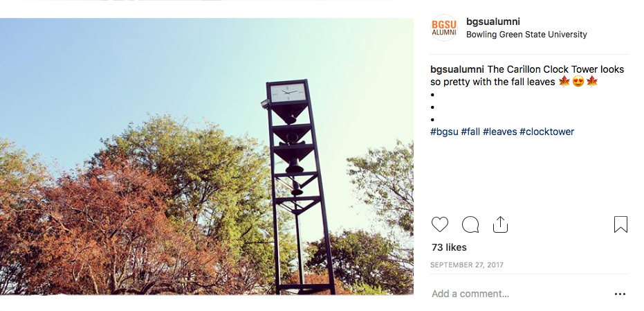The height and width of the screenshot is (311, 644).
Task: Click the September 27, 2017 timestamp
Action: point(467,265)
